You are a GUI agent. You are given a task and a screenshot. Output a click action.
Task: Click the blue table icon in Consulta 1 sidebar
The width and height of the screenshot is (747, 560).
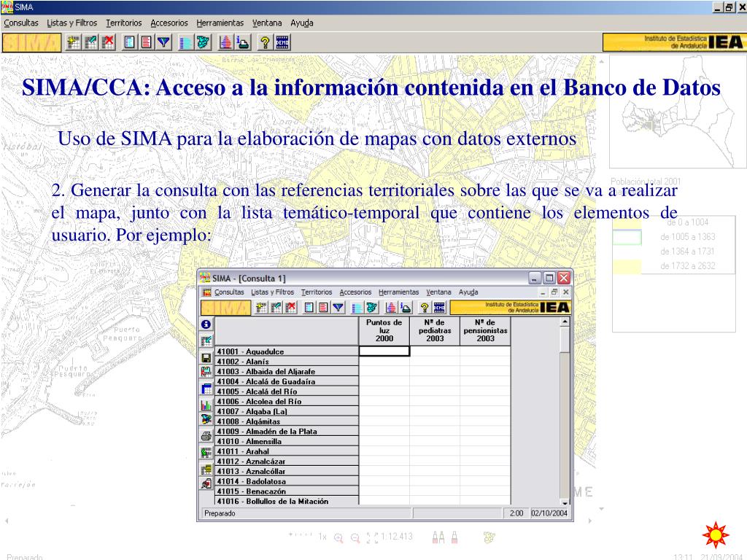pos(206,389)
